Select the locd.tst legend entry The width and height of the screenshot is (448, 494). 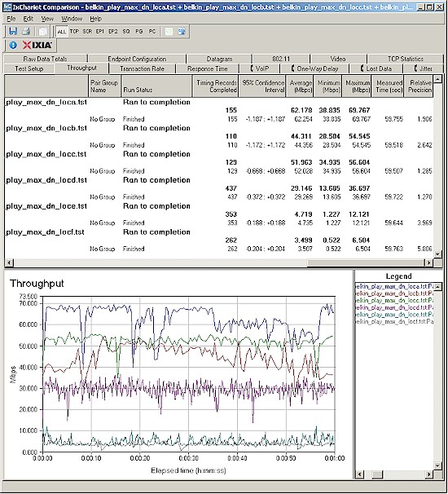pyautogui.click(x=394, y=307)
